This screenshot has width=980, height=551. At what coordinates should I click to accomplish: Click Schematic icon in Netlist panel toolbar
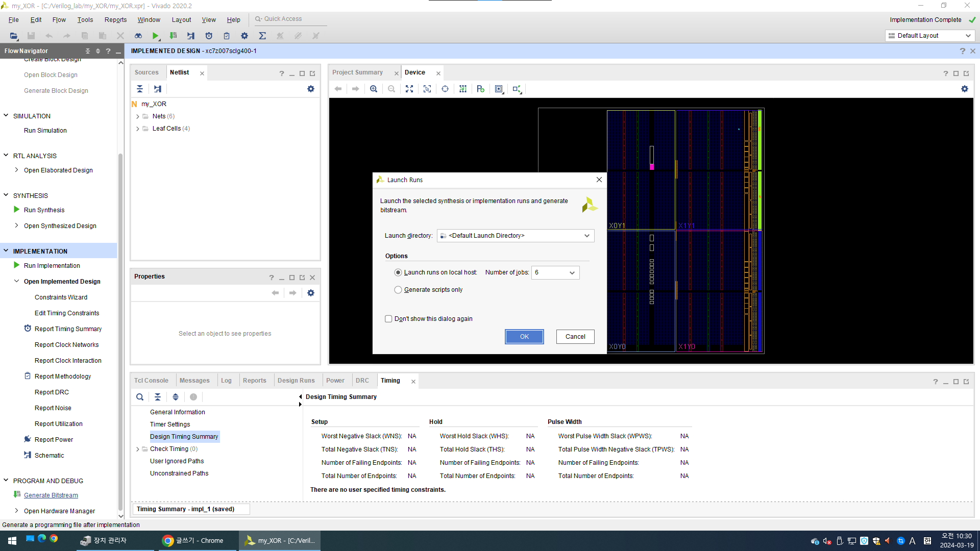158,89
